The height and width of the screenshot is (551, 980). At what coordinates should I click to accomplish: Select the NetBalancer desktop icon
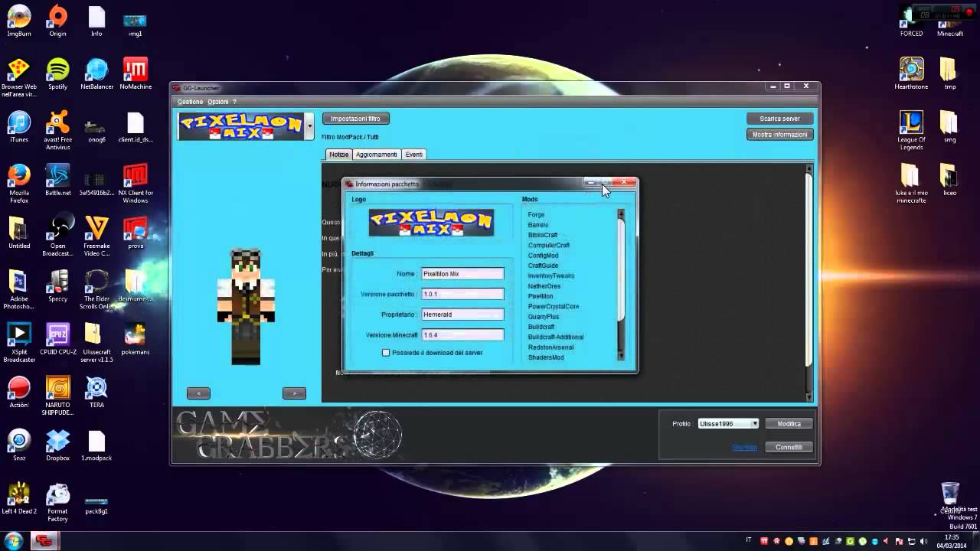pyautogui.click(x=96, y=73)
